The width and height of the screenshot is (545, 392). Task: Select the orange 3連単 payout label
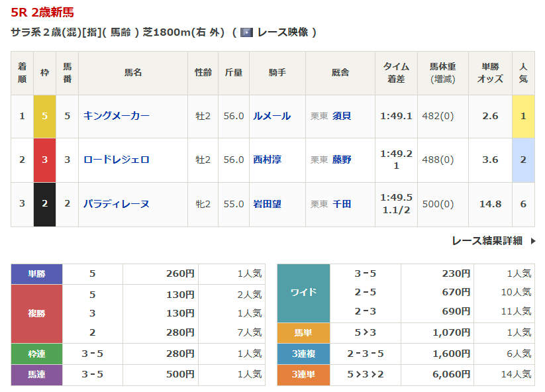tap(303, 375)
